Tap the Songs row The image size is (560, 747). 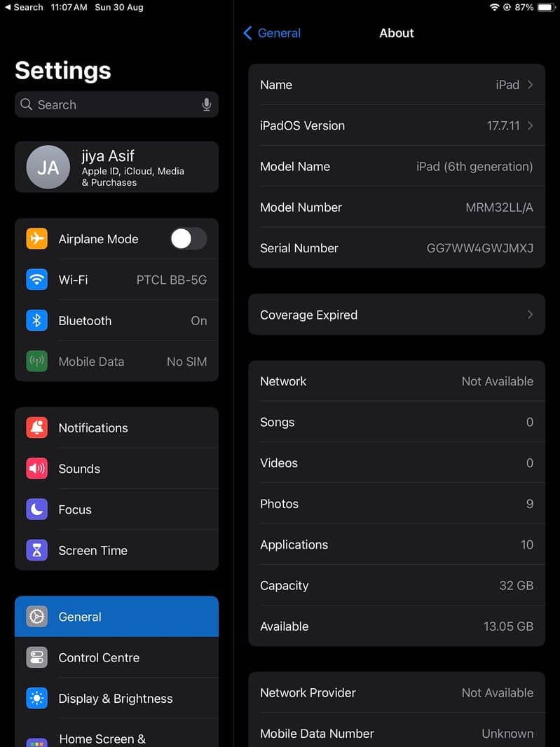coord(397,422)
